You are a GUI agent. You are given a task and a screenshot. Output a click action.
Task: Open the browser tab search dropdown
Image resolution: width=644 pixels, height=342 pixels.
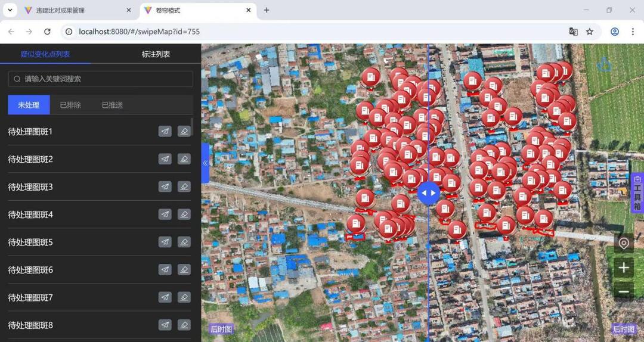pos(10,10)
